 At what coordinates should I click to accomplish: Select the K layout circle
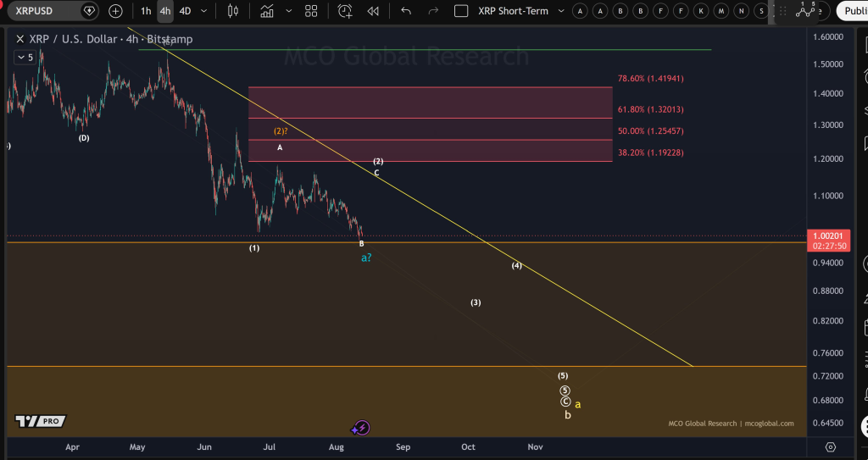click(701, 11)
